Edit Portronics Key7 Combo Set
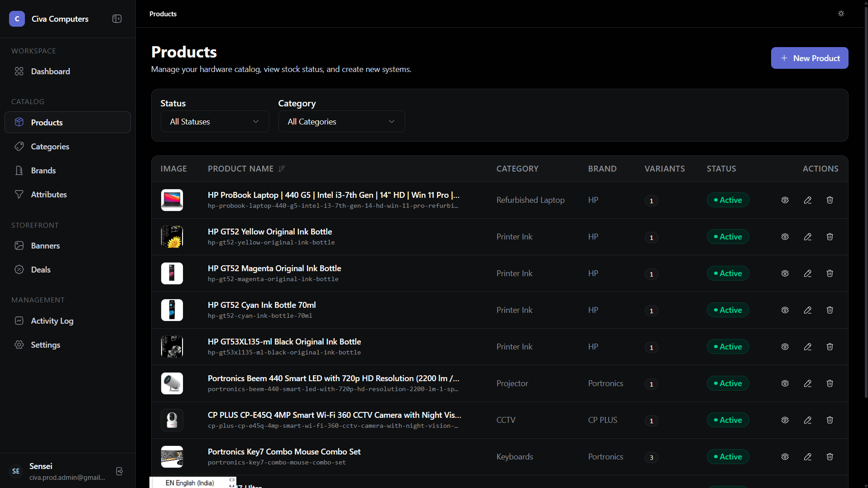This screenshot has height=488, width=868. [807, 457]
